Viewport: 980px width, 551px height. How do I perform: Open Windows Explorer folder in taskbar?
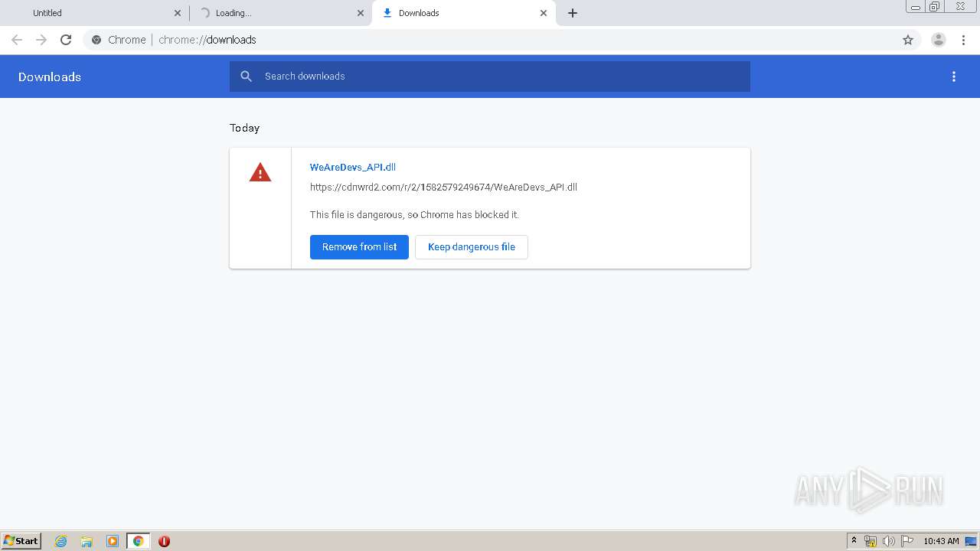(87, 541)
